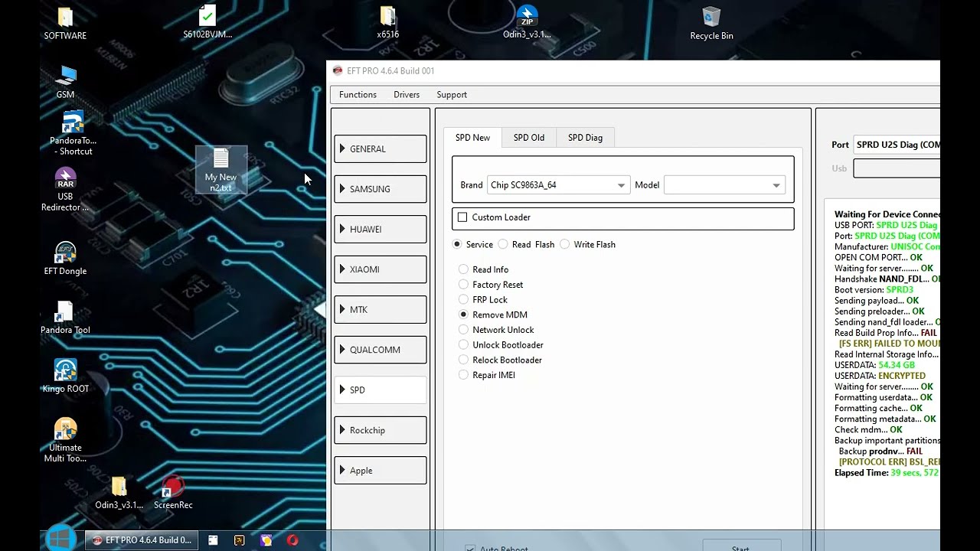Open the SOFTWARE folder on desktop
Image resolution: width=980 pixels, height=551 pixels.
(x=65, y=23)
